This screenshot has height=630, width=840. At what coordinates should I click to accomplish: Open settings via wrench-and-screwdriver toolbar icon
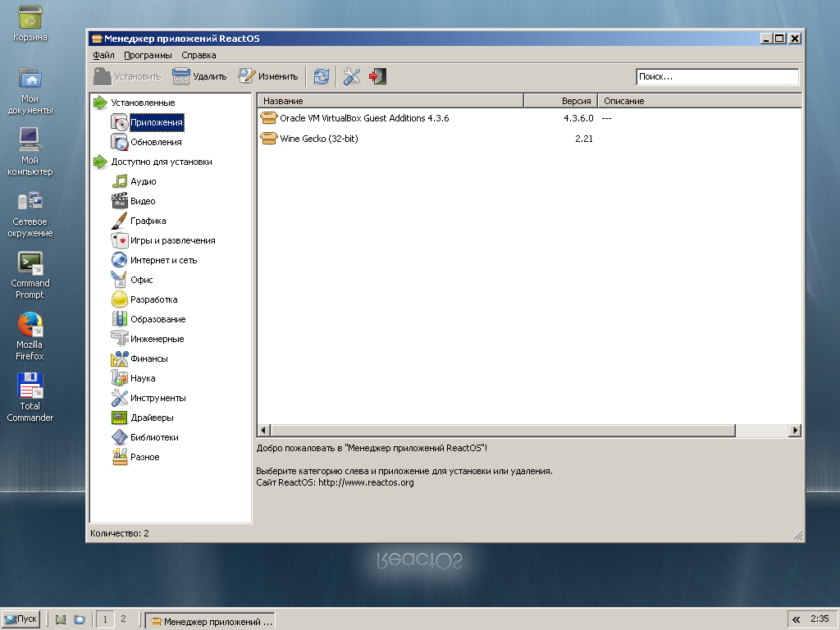(x=352, y=76)
